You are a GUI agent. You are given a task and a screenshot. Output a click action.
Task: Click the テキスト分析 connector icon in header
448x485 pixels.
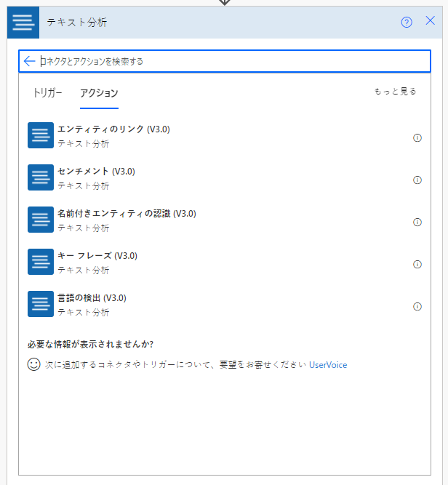click(x=23, y=23)
